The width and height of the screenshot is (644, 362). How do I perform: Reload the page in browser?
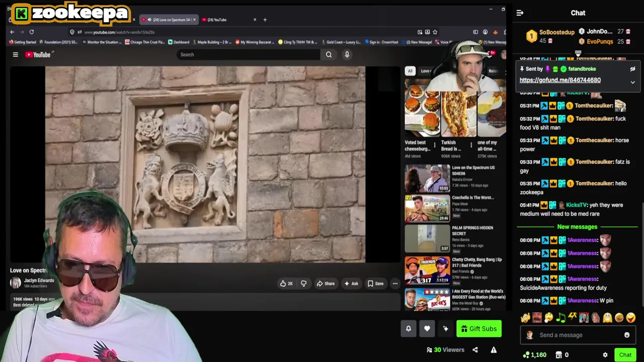pos(31,32)
